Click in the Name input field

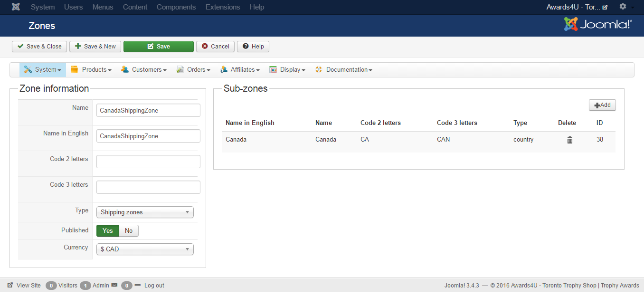(x=148, y=110)
